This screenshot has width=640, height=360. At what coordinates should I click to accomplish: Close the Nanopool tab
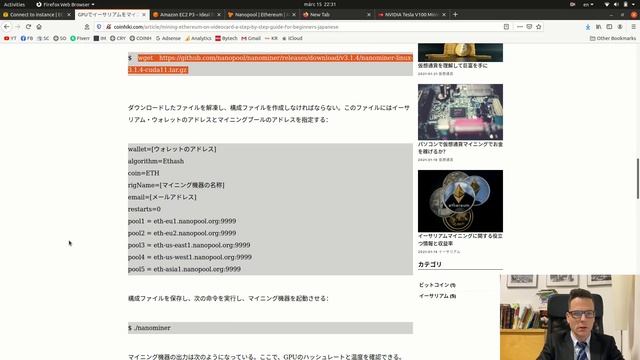(x=294, y=14)
